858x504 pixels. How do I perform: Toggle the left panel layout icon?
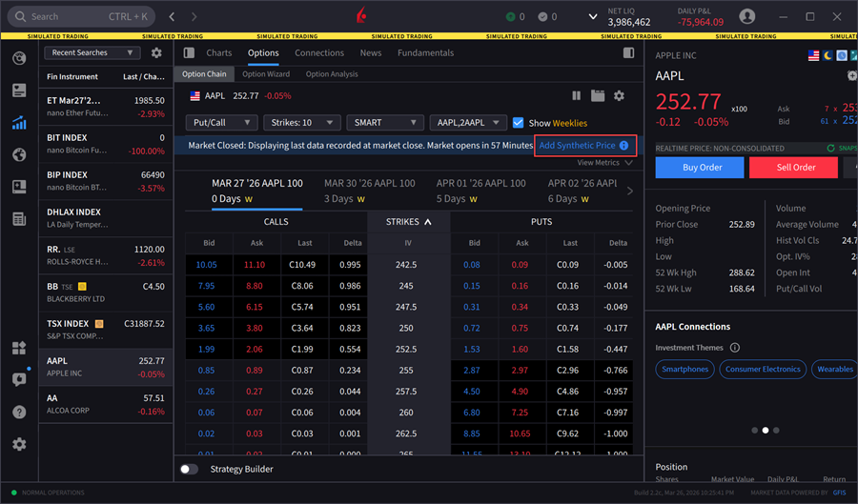tap(189, 53)
